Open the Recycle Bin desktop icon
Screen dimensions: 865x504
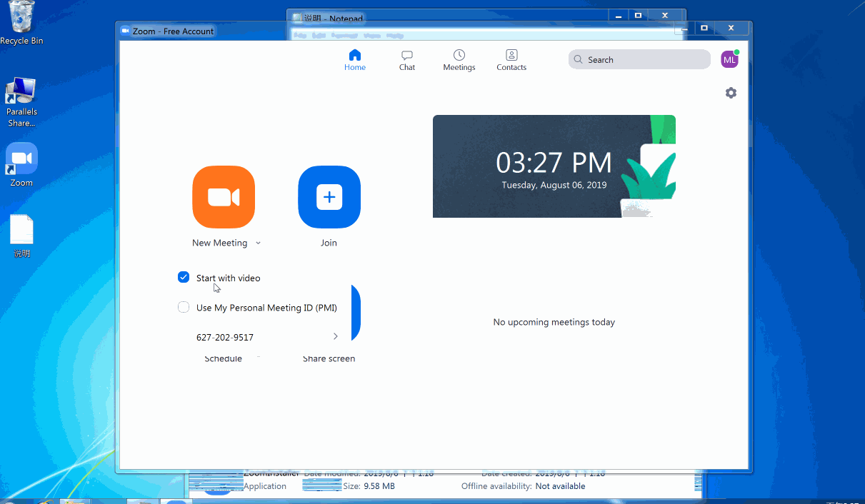21,24
